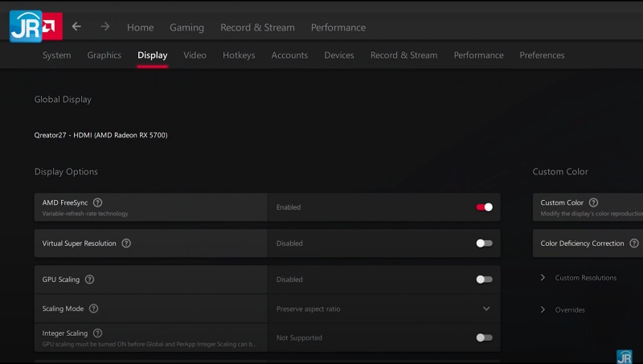643x364 pixels.
Task: Switch to the Video tab
Action: pyautogui.click(x=195, y=55)
